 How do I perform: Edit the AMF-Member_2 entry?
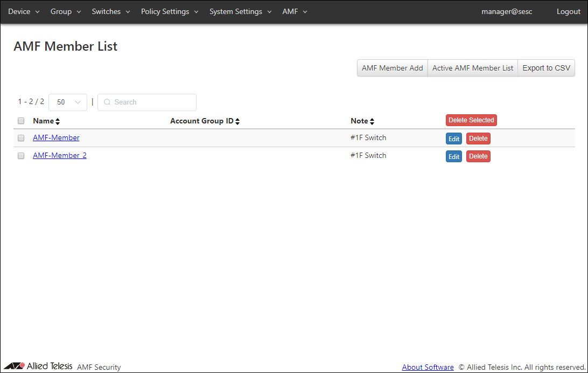[x=453, y=156]
